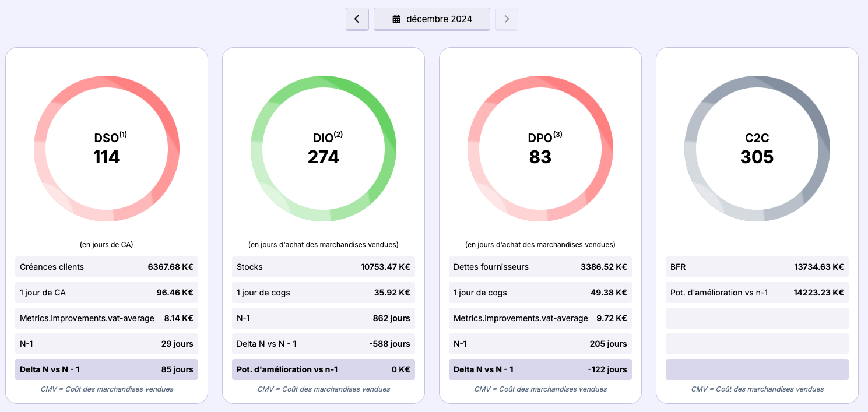This screenshot has height=412, width=868.
Task: Click the next month right chevron
Action: pyautogui.click(x=506, y=19)
